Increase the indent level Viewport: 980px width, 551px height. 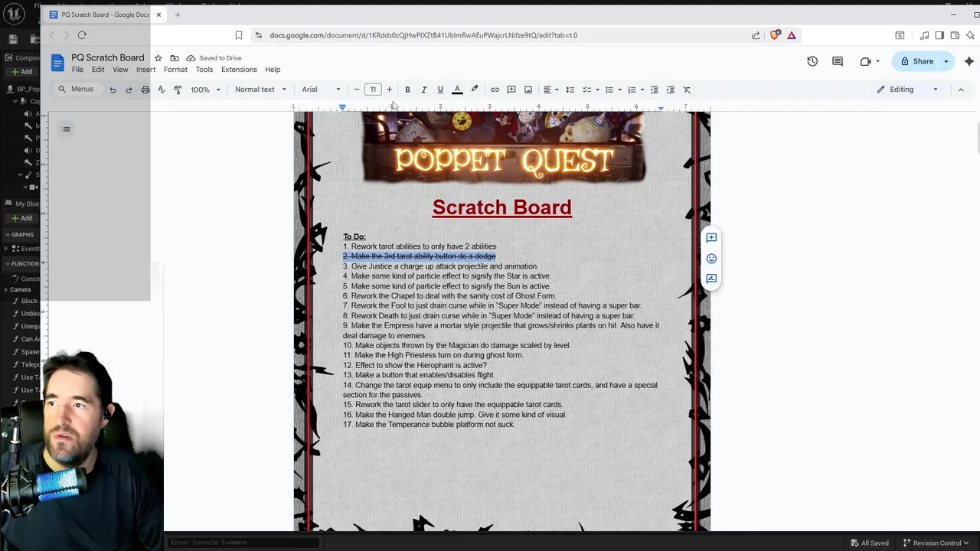point(671,90)
